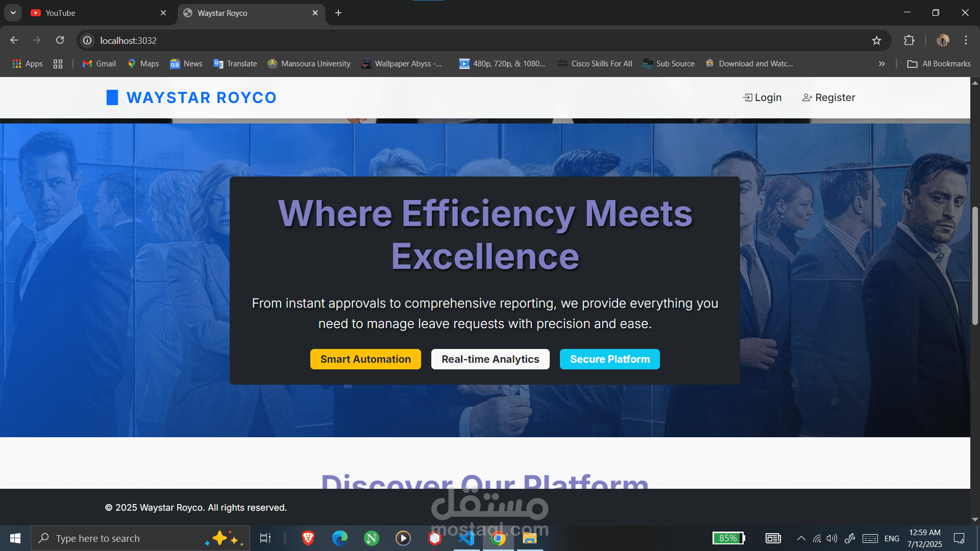Close the YouTube tab

tap(163, 13)
